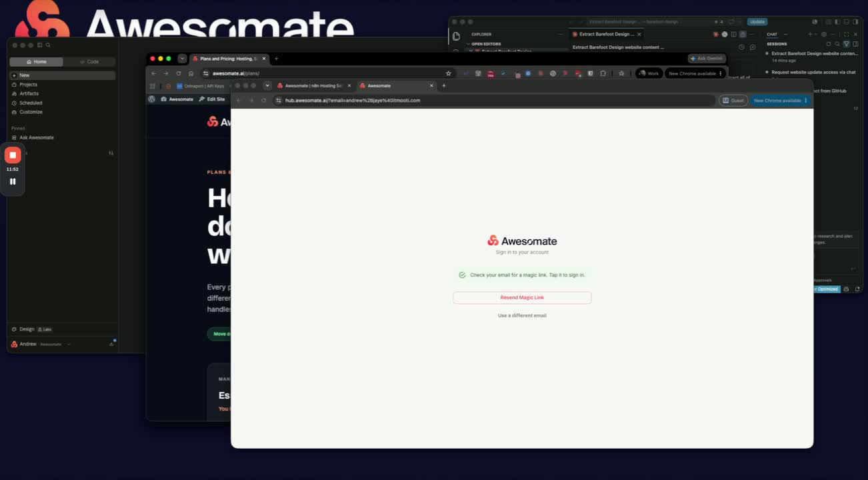The width and height of the screenshot is (868, 480).
Task: Open tab search dropdown in front Chrome window
Action: click(267, 85)
